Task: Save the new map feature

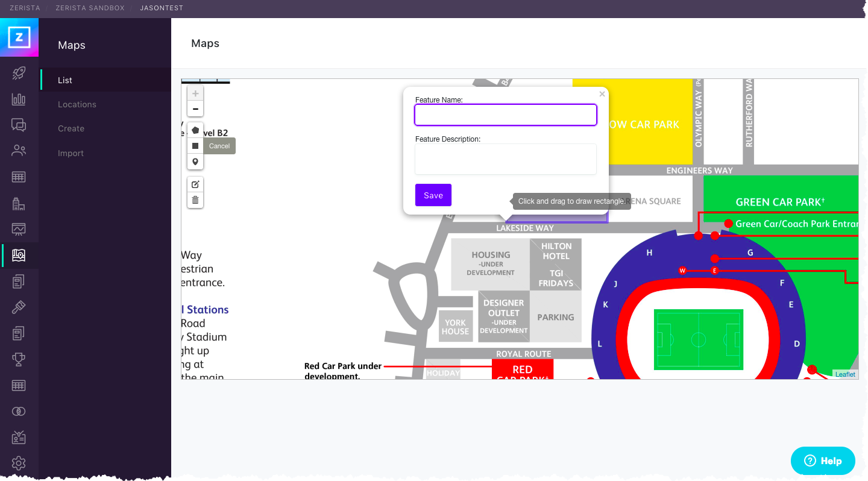Action: (x=433, y=195)
